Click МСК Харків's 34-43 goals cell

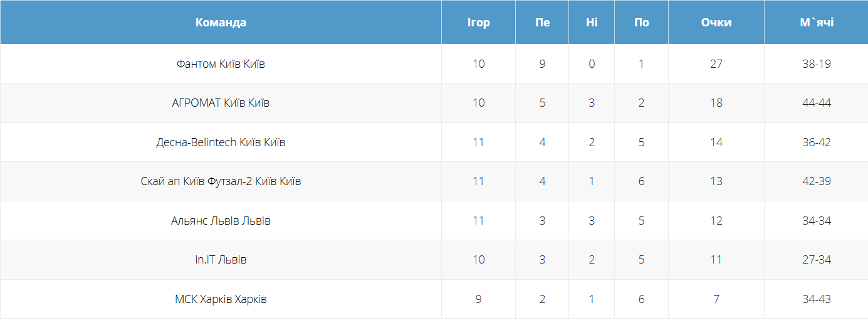(x=817, y=299)
